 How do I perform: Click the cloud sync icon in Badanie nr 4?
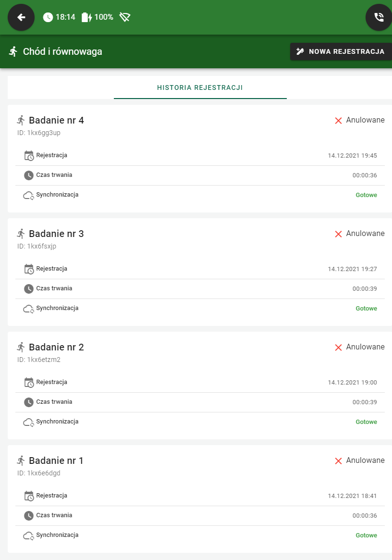click(29, 195)
